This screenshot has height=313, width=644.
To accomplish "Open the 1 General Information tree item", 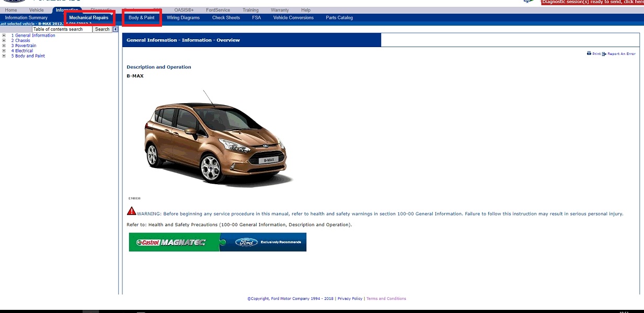I will pos(33,36).
